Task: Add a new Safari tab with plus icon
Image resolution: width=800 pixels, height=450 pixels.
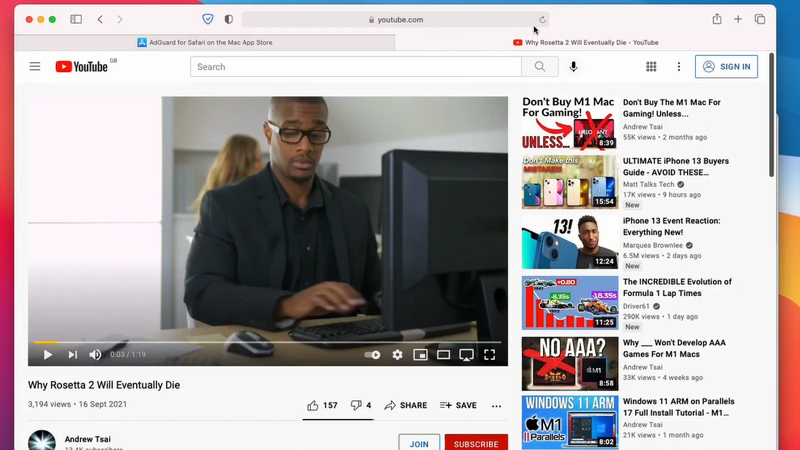Action: (738, 19)
